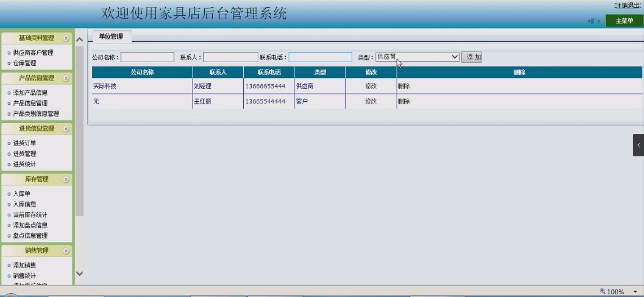Image resolution: width=644 pixels, height=297 pixels.
Task: Select the 单位管理 tab
Action: click(112, 37)
